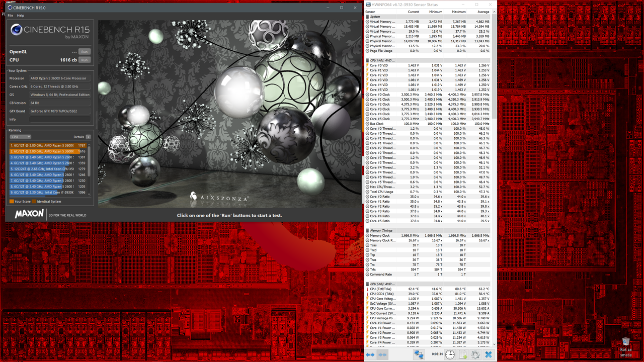This screenshot has height=362, width=644.
Task: Click the clock reset timer icon
Action: tap(450, 354)
